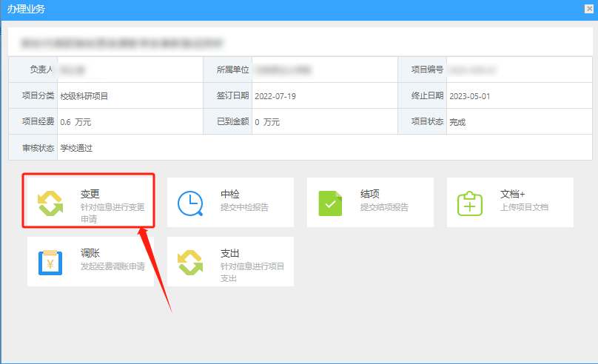Open 发起经费调账申请 under 调账
Viewport: 598px width, 364px height.
coord(112,266)
